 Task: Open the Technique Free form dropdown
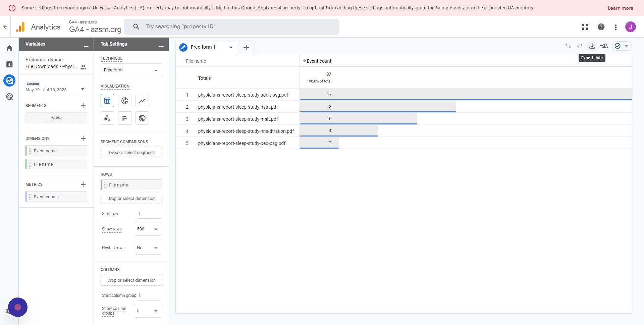tap(131, 70)
